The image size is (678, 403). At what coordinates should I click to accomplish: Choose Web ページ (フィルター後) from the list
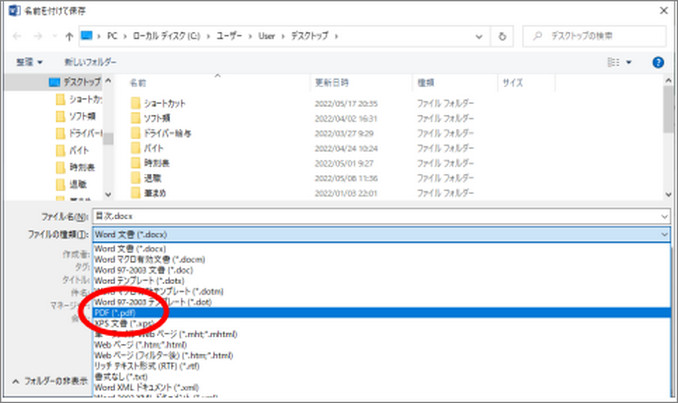pos(381,355)
